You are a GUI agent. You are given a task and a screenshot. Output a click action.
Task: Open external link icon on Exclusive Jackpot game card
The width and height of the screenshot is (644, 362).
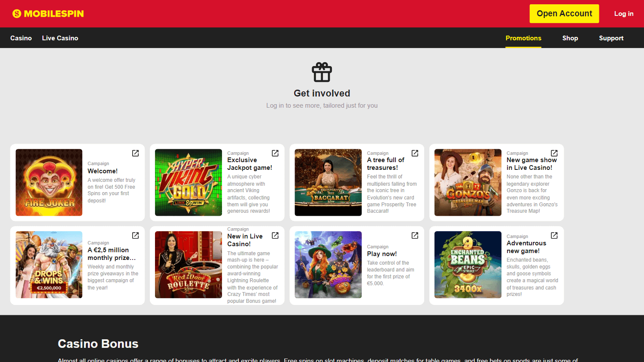(x=275, y=153)
